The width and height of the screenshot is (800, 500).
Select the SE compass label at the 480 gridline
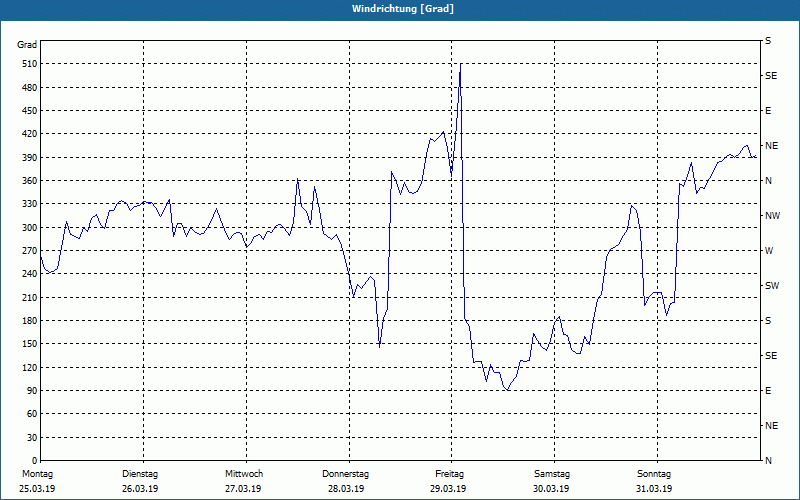point(771,76)
